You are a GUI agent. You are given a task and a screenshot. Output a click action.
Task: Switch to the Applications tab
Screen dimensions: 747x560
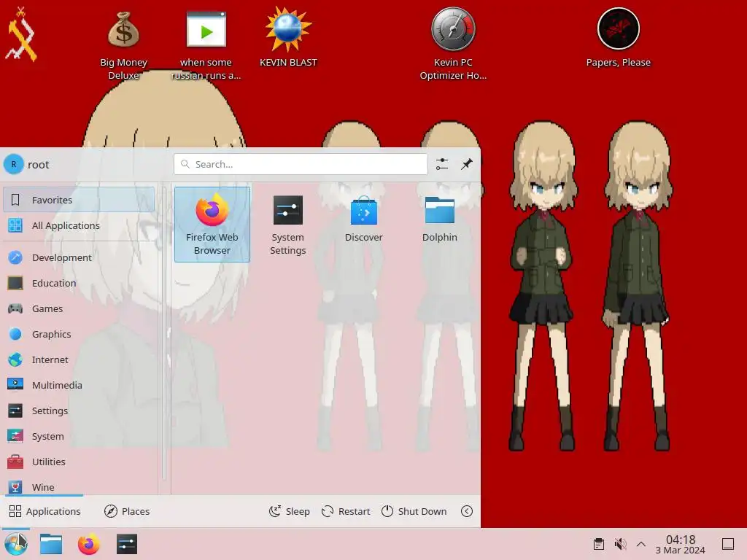click(44, 511)
